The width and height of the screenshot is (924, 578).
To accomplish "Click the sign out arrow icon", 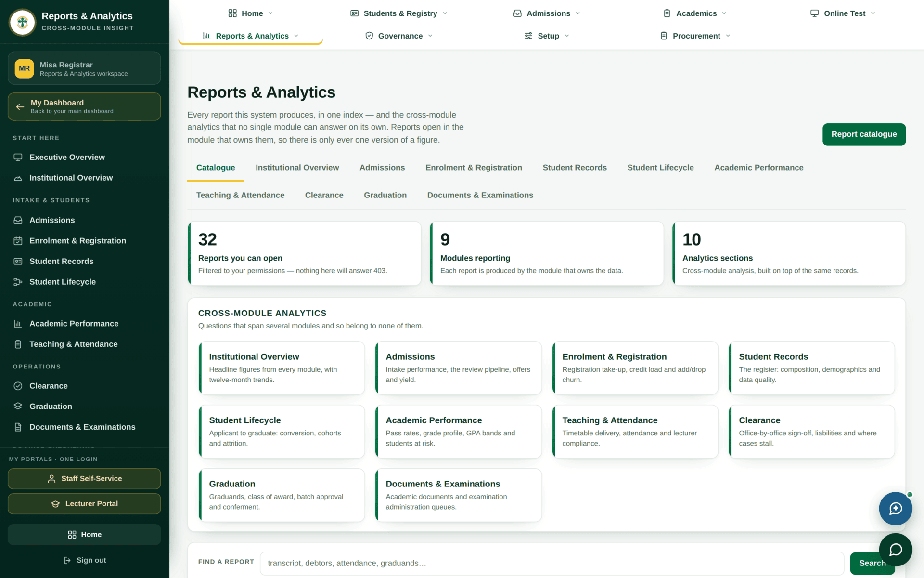I will pyautogui.click(x=67, y=560).
